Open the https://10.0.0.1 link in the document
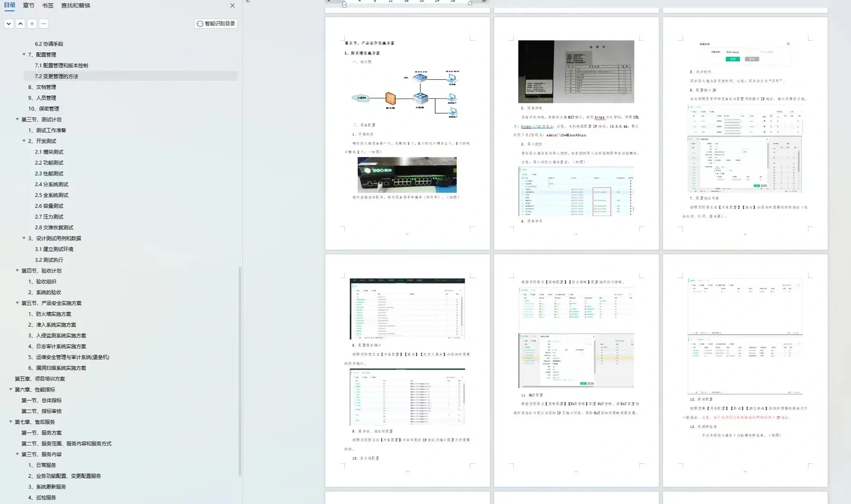Image resolution: width=851 pixels, height=504 pixels. [x=537, y=126]
